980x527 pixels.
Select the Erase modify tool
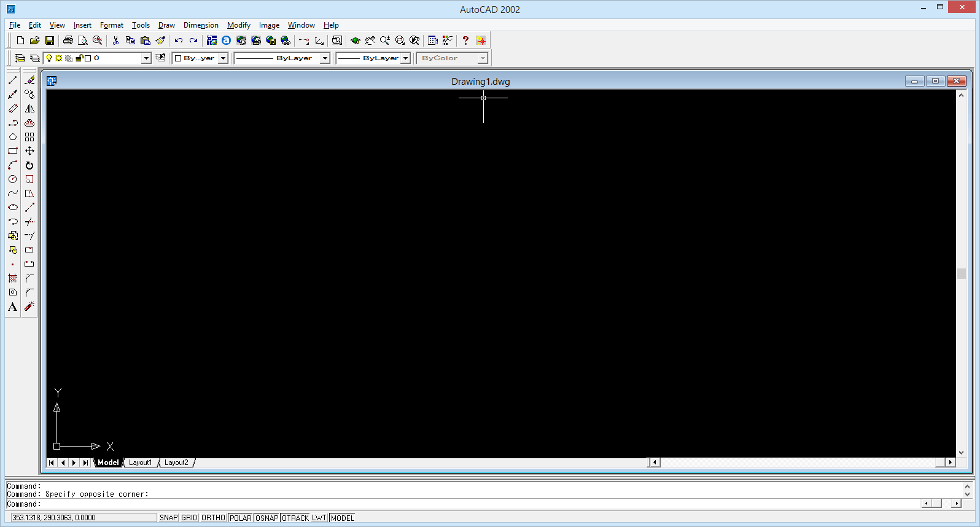[29, 80]
